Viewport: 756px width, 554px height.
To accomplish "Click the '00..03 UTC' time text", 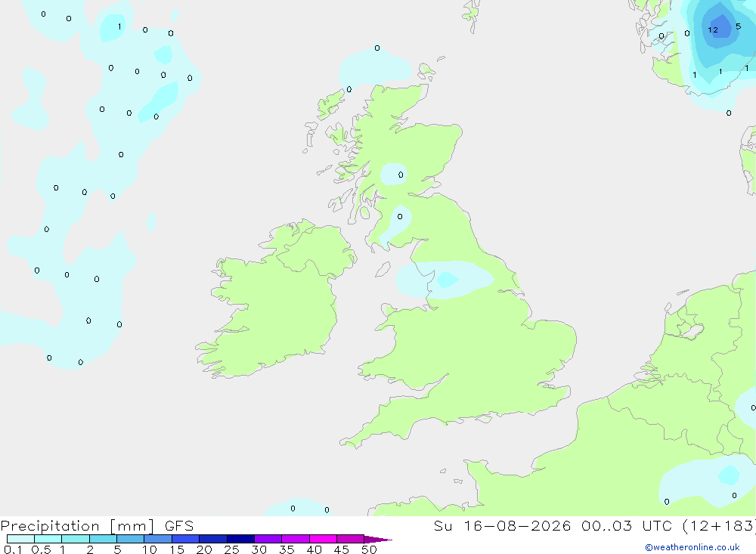I will (626, 525).
